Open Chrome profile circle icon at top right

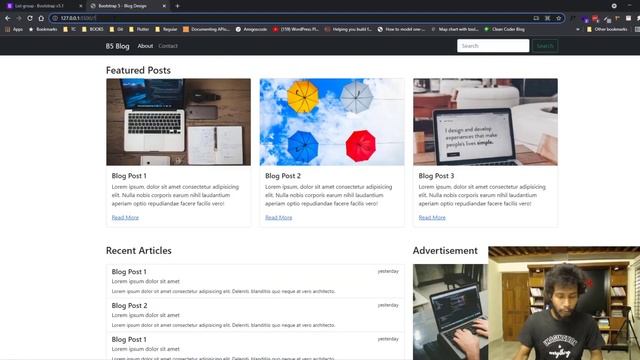click(x=614, y=6)
